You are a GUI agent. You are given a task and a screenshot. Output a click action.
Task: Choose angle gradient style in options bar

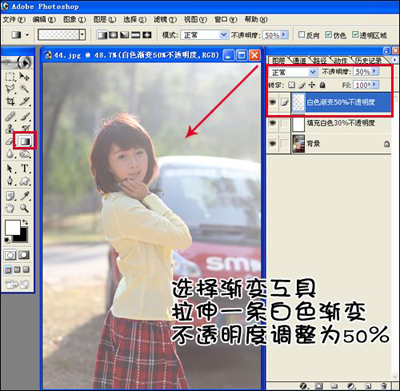124,35
